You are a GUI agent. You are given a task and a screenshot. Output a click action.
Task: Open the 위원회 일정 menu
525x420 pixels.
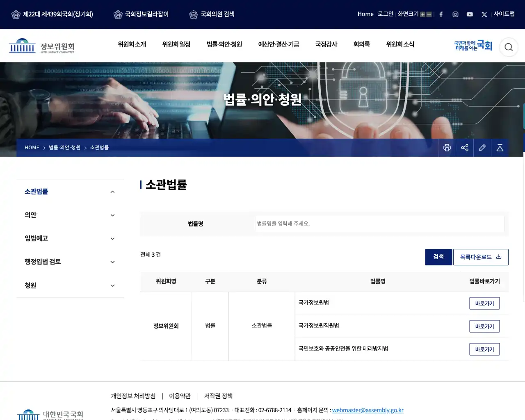(176, 44)
